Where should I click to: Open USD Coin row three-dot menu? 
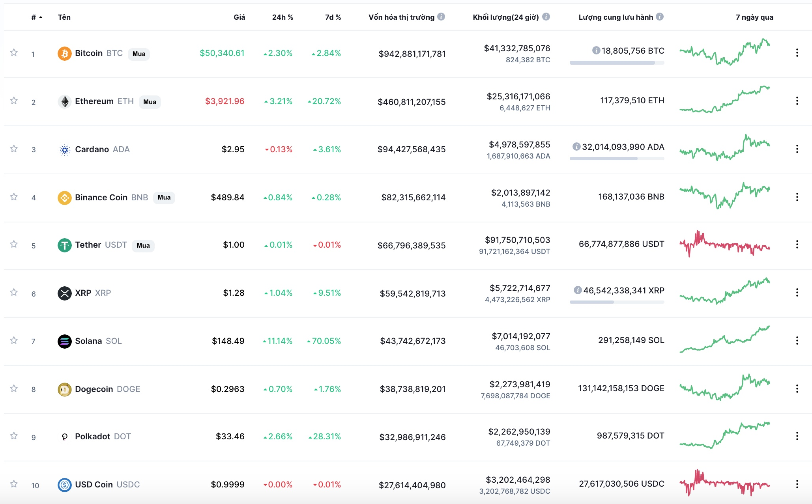tap(797, 484)
